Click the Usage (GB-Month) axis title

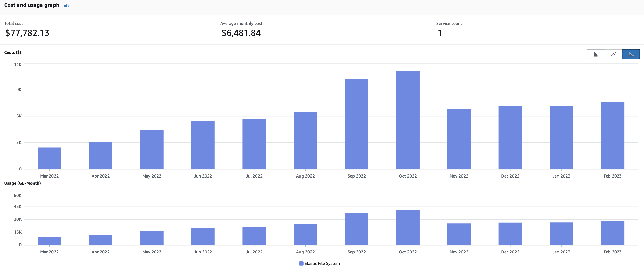point(22,183)
